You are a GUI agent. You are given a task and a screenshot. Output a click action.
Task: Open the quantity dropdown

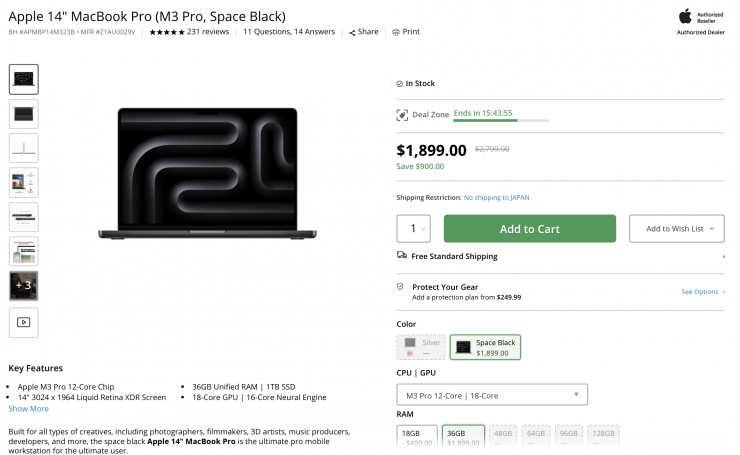tap(414, 229)
